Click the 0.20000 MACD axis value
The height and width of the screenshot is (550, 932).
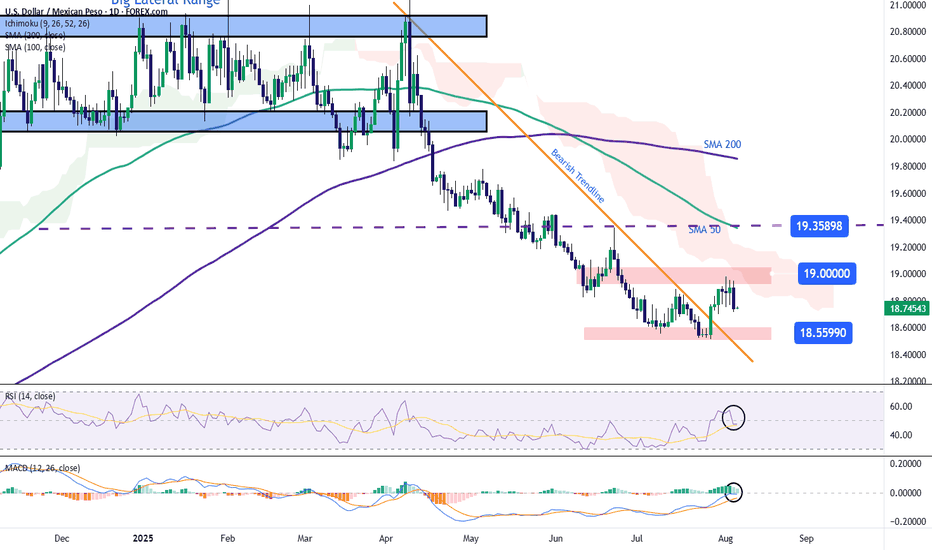click(x=907, y=464)
